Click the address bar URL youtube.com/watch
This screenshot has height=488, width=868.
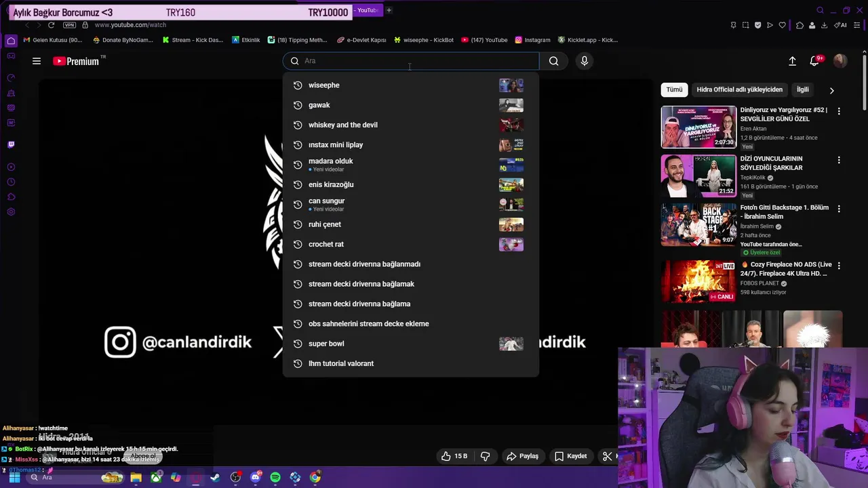click(130, 25)
